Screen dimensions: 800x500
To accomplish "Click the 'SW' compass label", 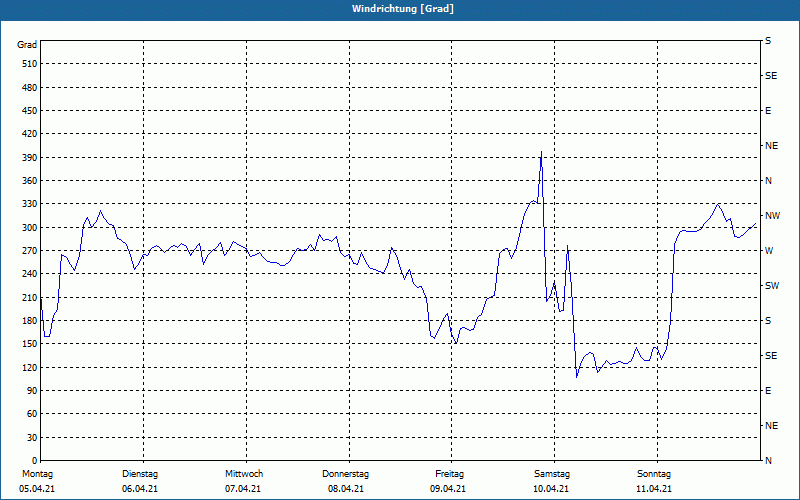I will [772, 286].
